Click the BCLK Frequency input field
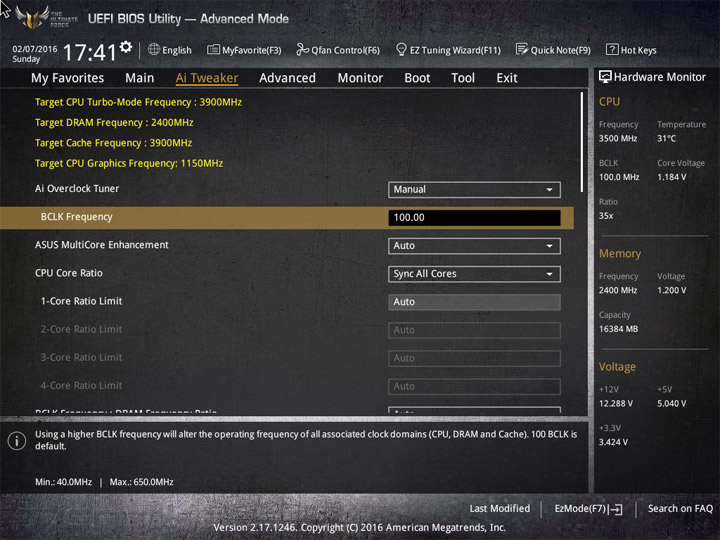Screen dimensions: 720x540 tap(474, 218)
